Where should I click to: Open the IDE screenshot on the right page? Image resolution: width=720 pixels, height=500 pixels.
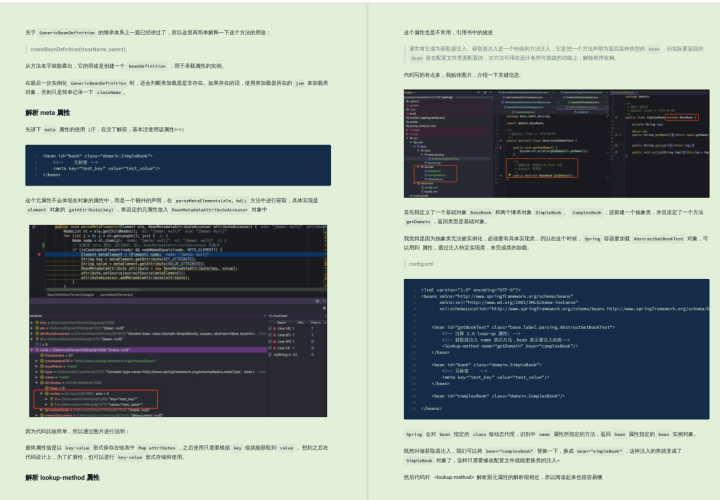pyautogui.click(x=557, y=143)
